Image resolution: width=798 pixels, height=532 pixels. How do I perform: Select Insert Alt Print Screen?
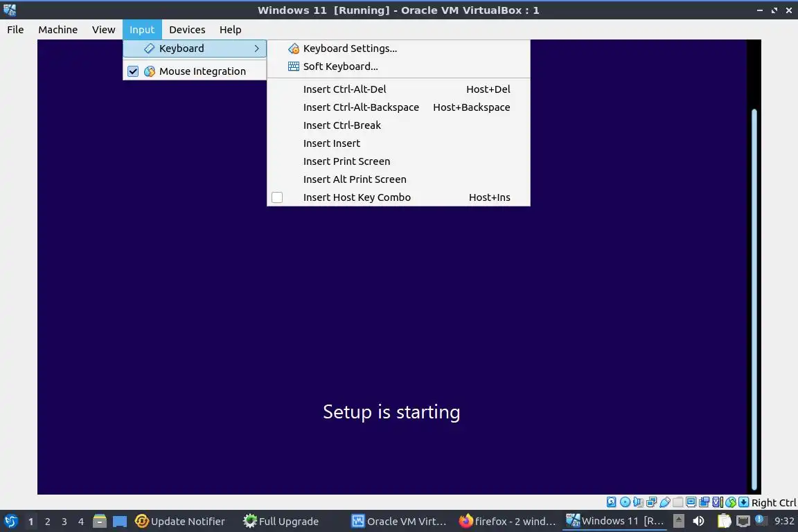click(398, 179)
